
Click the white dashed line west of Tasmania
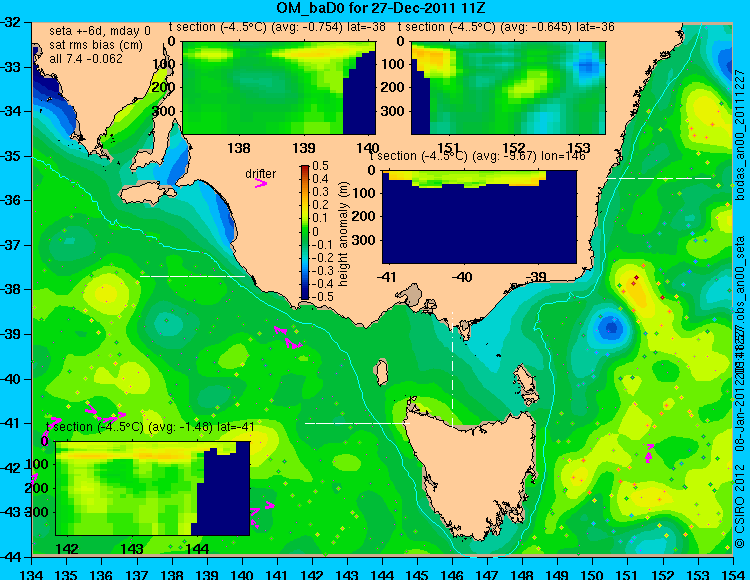tap(357, 423)
